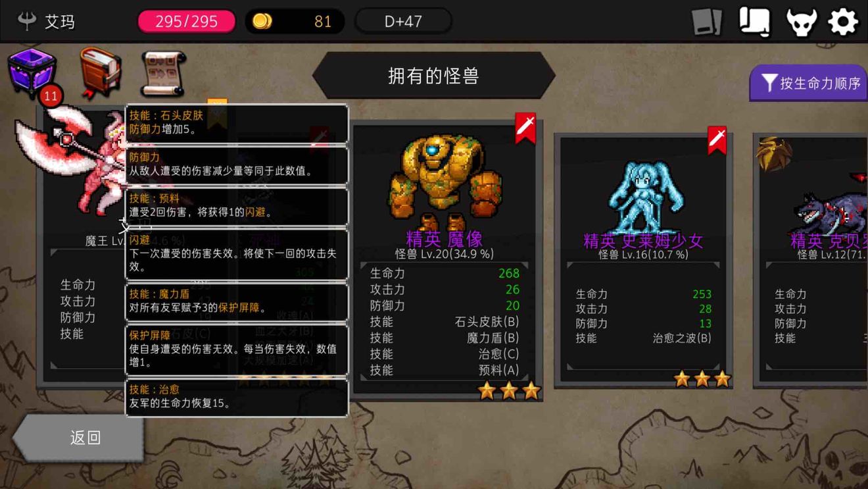Open the red spellbook icon
The height and width of the screenshot is (489, 868).
point(101,72)
